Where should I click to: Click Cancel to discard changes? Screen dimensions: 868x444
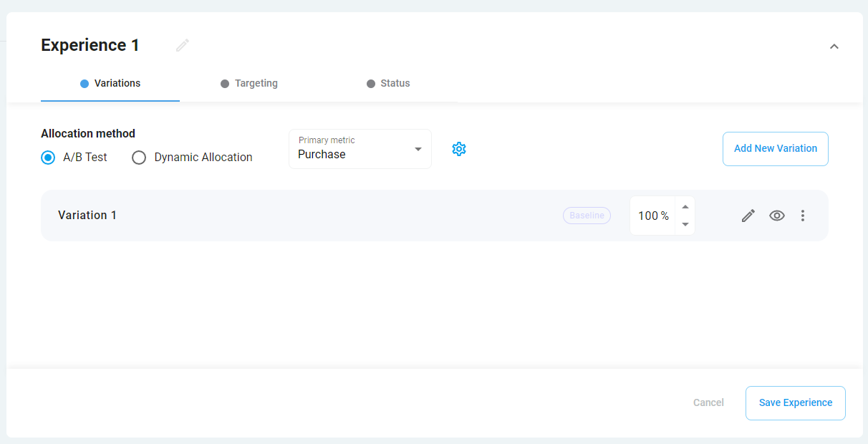[x=708, y=402]
